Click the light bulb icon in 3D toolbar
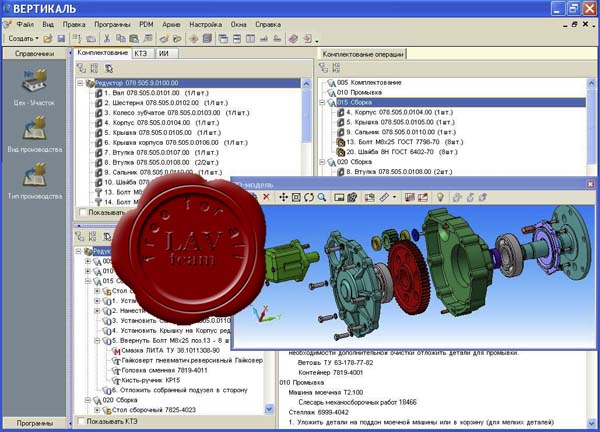This screenshot has height=432, width=600. tap(440, 197)
